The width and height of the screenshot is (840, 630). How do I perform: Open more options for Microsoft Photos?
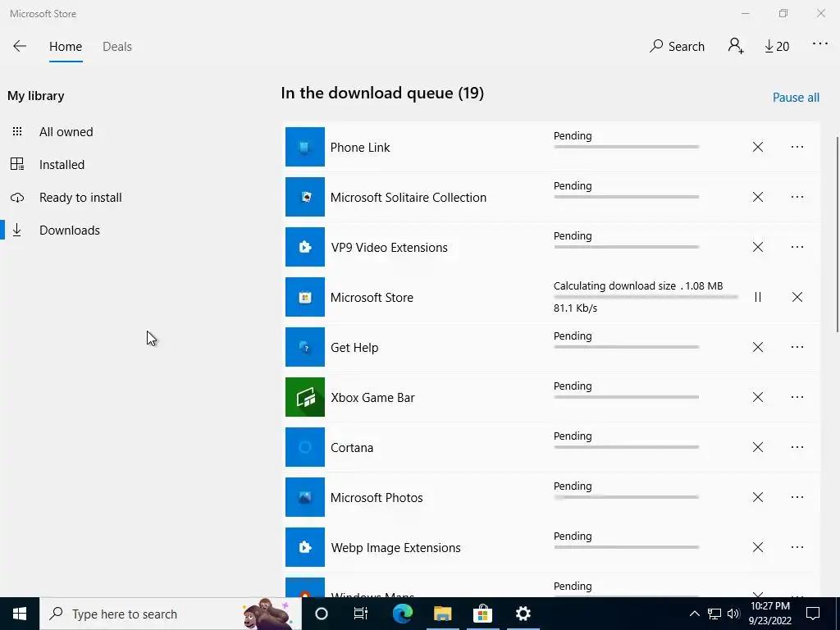[797, 497]
